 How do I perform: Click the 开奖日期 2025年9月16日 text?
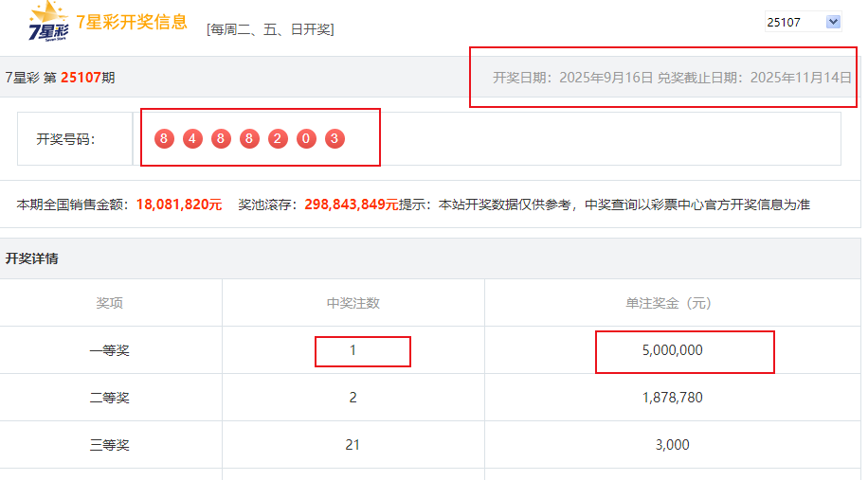tap(572, 78)
